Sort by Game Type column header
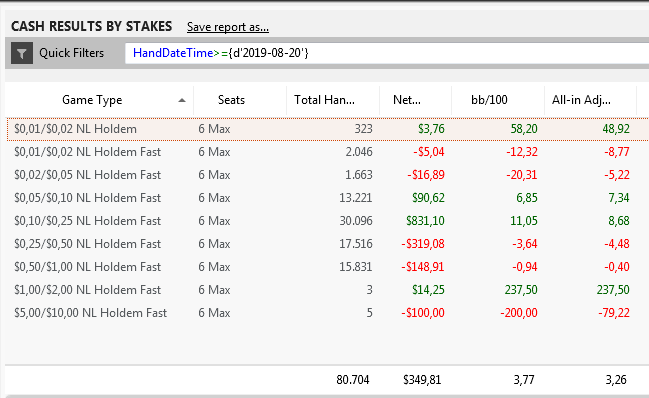649x398 pixels. [x=99, y=100]
